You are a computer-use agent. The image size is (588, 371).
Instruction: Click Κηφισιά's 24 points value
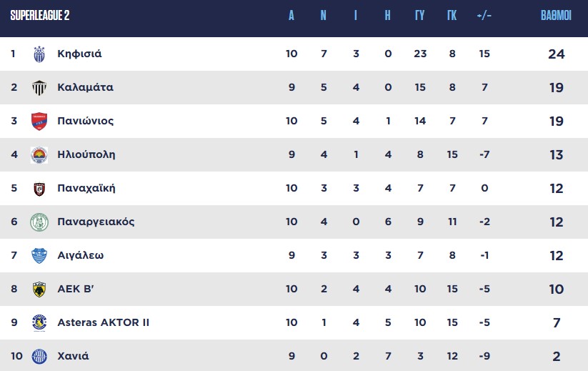556,54
